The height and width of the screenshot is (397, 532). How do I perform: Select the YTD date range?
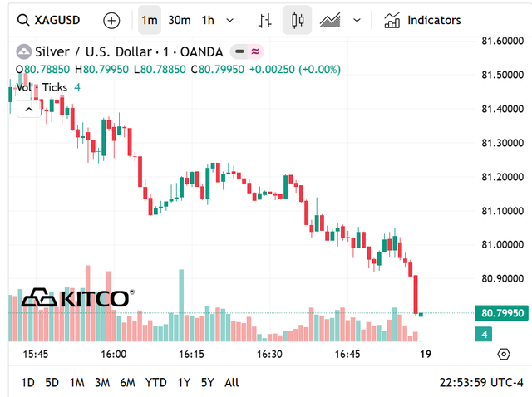point(155,383)
